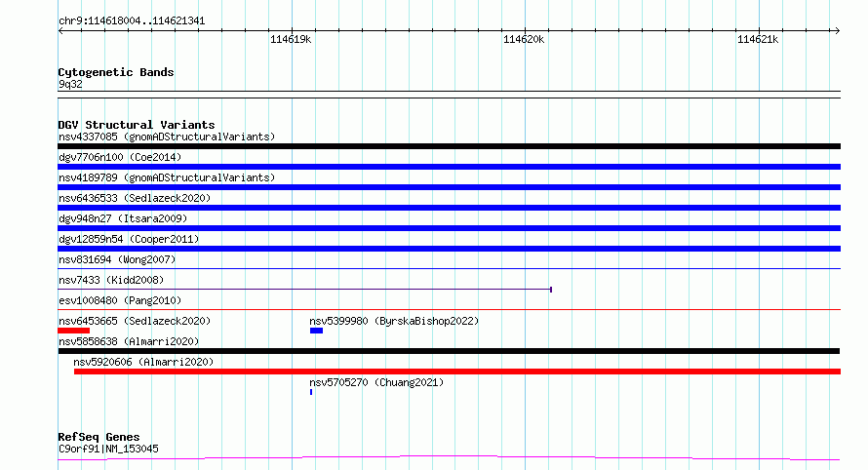The image size is (868, 470).
Task: Click the 114619k ruler label
Action: pyautogui.click(x=291, y=39)
